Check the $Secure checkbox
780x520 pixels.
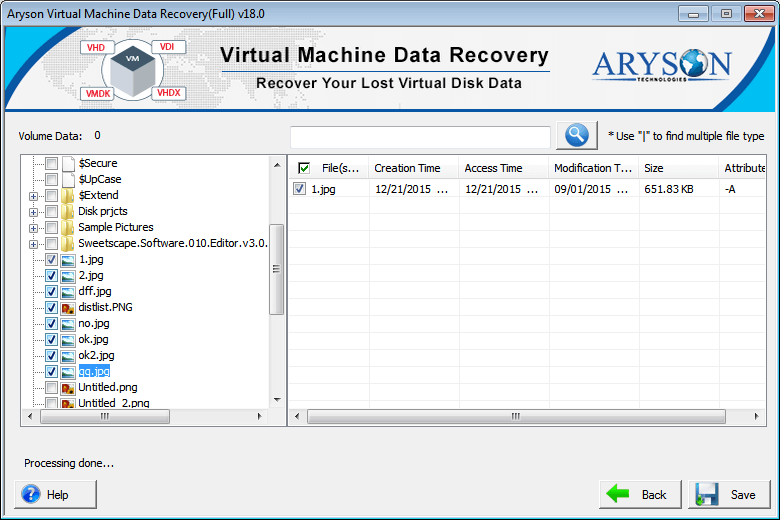tap(51, 163)
